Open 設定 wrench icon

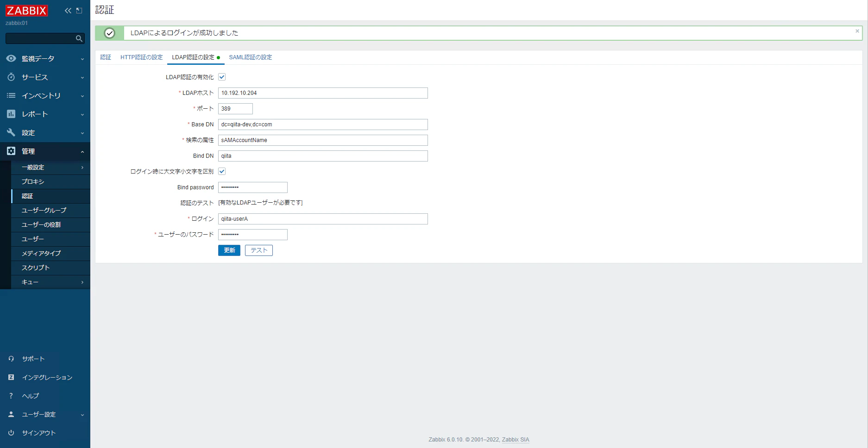11,132
